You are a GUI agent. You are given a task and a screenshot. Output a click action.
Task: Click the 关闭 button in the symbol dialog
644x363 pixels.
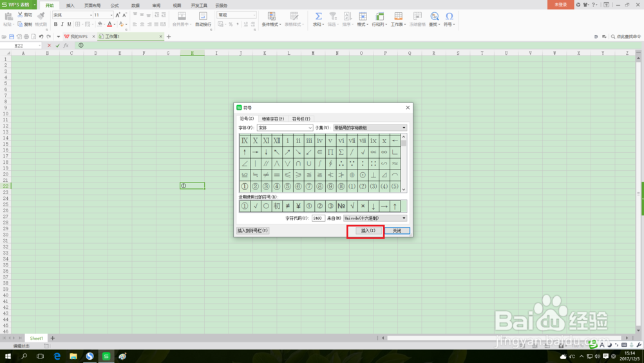pos(397,231)
